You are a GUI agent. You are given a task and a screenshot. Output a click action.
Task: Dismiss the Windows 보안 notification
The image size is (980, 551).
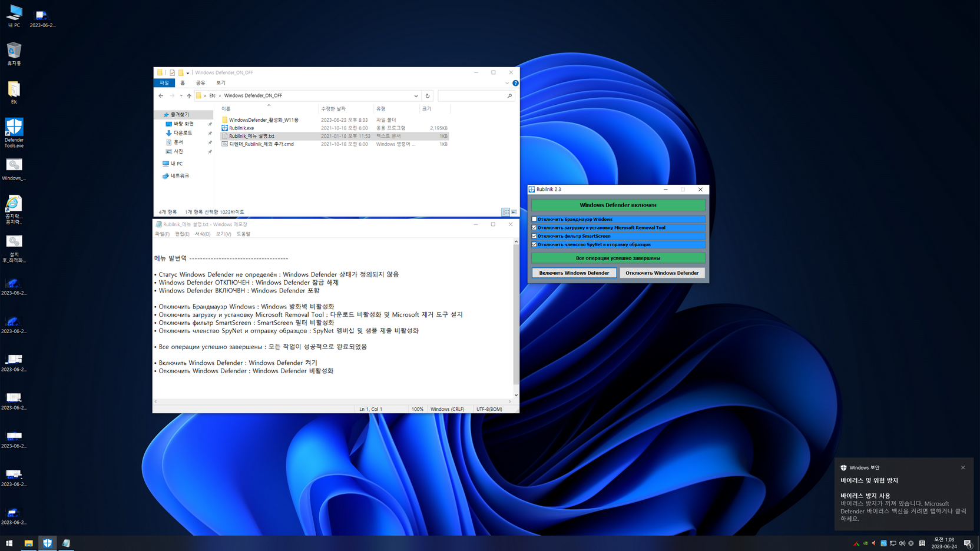click(x=964, y=468)
